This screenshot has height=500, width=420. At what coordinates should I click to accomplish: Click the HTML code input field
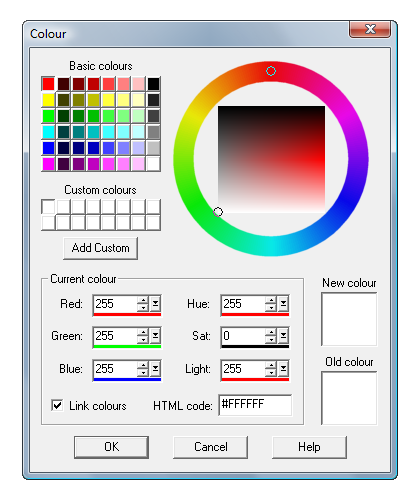click(x=255, y=405)
